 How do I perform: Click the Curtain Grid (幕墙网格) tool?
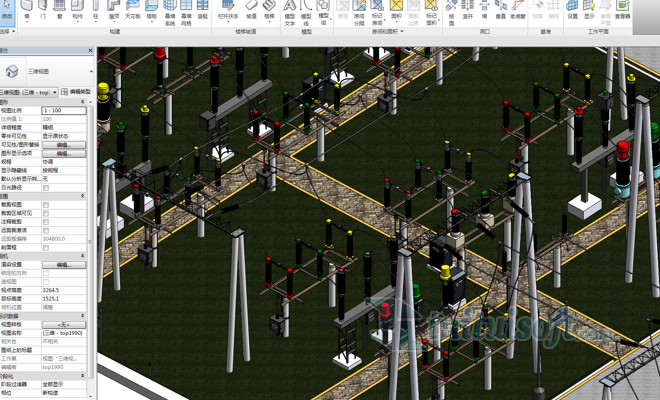click(x=188, y=11)
